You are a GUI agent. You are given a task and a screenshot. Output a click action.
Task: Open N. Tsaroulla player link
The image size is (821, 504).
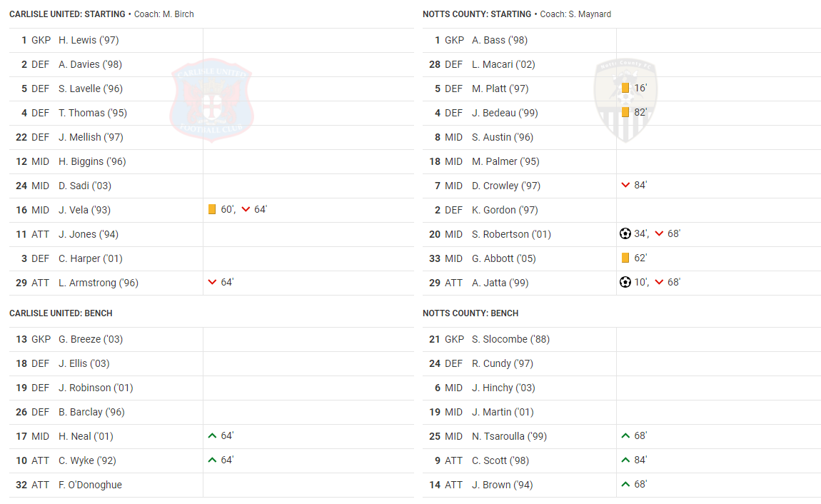[x=509, y=436]
